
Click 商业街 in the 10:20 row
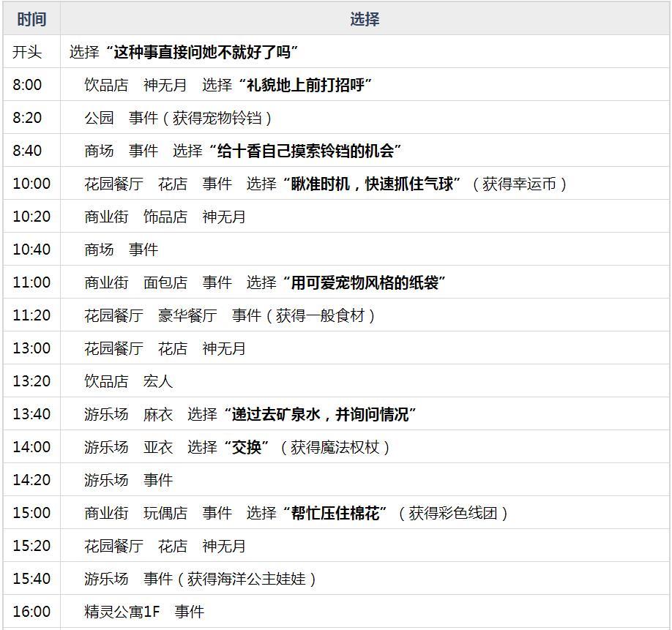pos(106,217)
